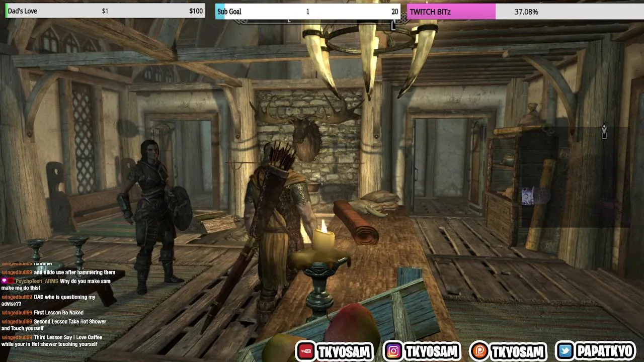Click the TKYOSAM handle next to Instagram
The image size is (644, 362).
(431, 351)
